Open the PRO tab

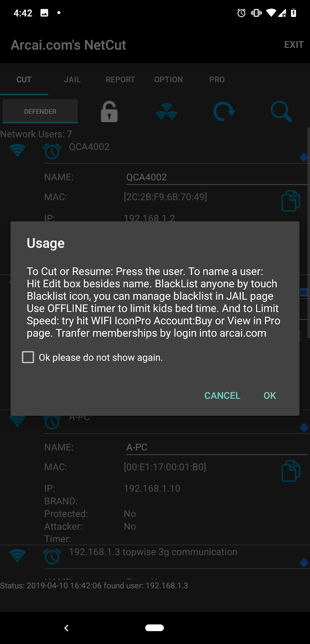217,80
